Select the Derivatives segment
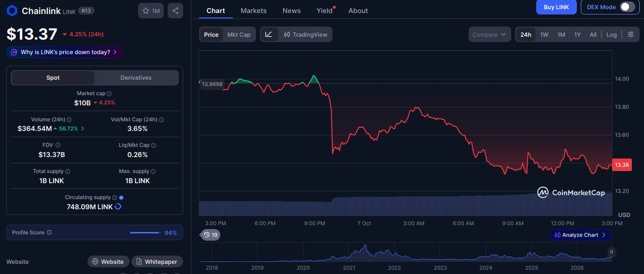Screen dimensions: 644x274 (x=136, y=78)
